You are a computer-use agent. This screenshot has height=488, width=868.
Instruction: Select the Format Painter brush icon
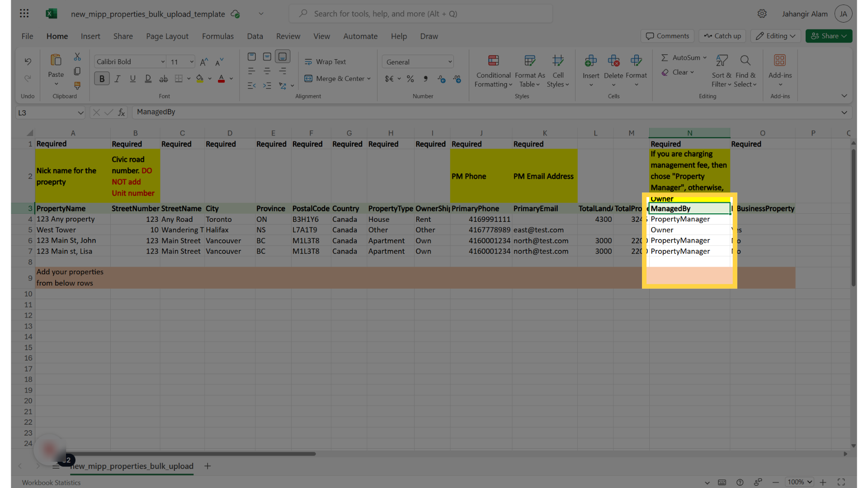pos(77,85)
